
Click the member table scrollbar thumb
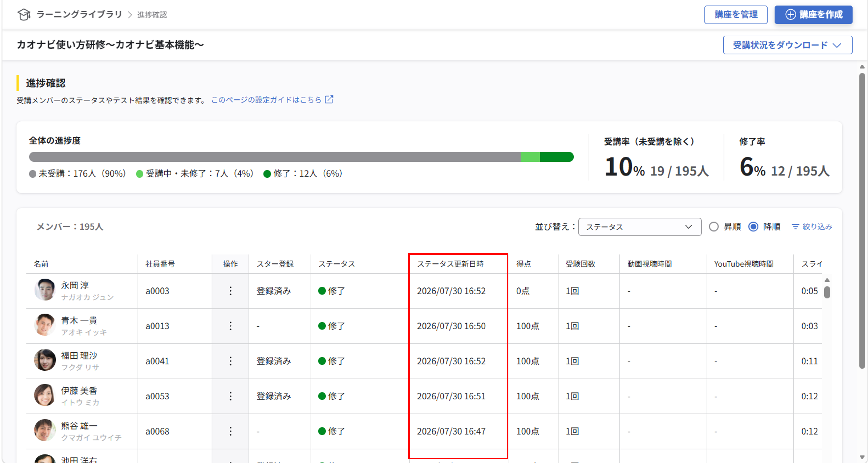827,292
